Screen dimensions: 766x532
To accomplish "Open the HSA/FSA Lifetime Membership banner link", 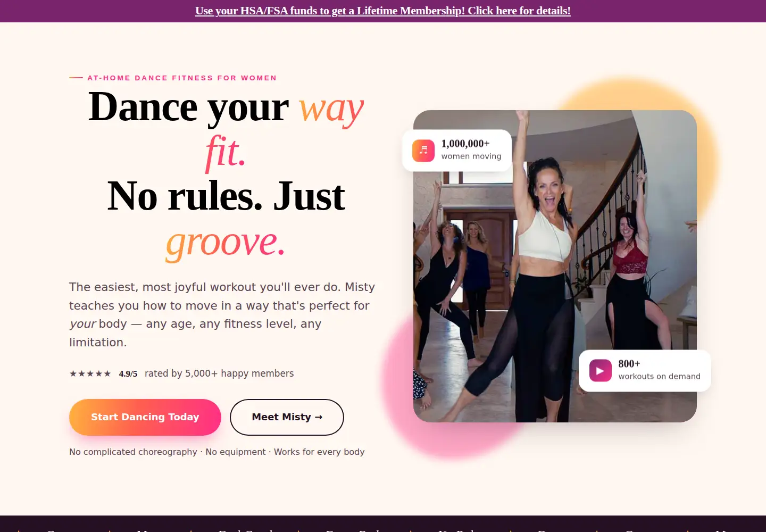I will pyautogui.click(x=383, y=11).
